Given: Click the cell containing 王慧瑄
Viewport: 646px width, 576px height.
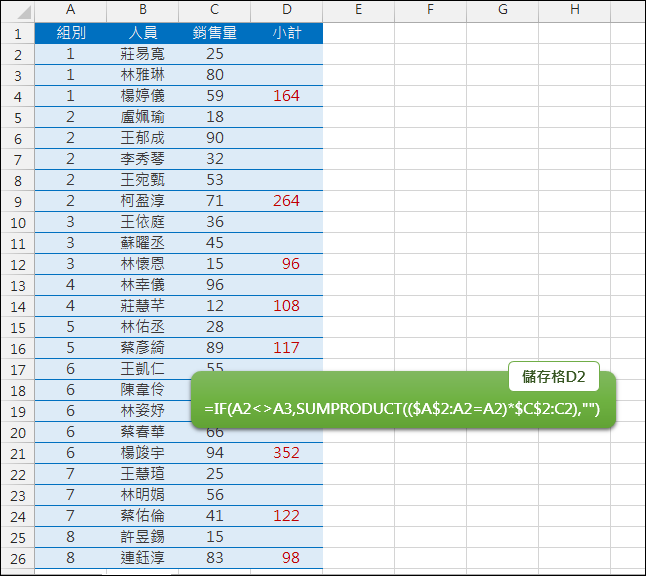Looking at the screenshot, I should [143, 474].
